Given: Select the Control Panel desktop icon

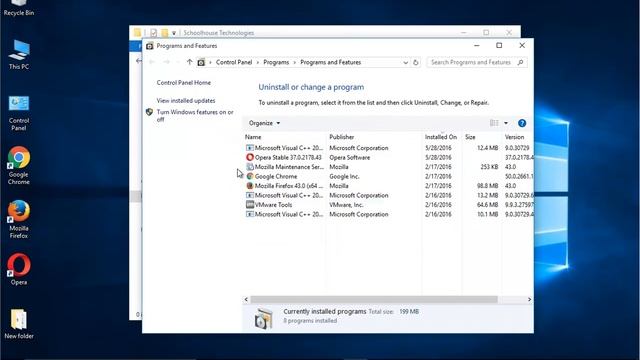Looking at the screenshot, I should click(19, 113).
